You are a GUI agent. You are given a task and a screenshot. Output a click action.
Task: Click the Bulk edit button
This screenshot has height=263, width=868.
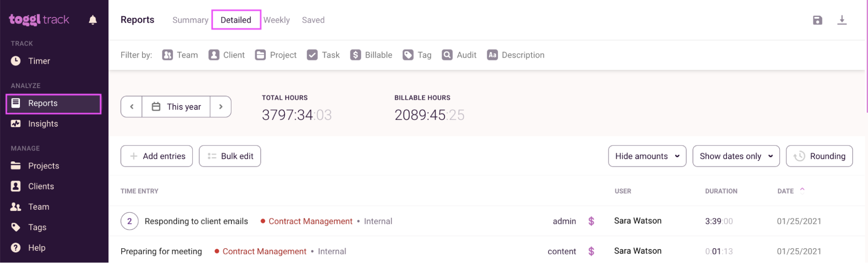tap(230, 156)
